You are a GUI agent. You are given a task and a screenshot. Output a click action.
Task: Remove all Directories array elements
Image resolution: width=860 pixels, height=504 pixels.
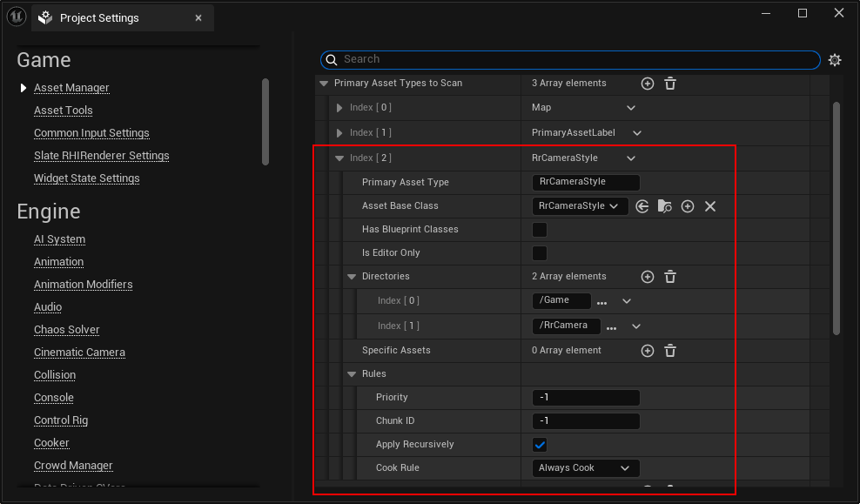point(670,277)
